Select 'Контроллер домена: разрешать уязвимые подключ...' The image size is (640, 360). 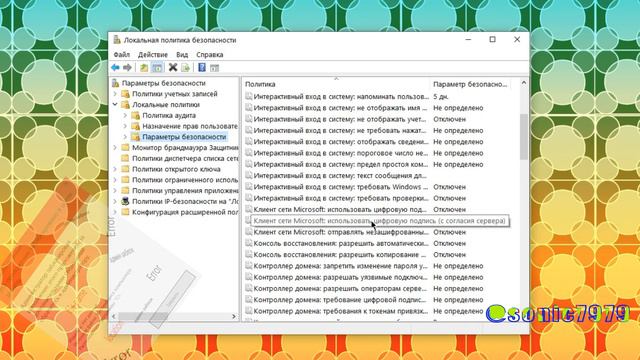click(x=341, y=277)
